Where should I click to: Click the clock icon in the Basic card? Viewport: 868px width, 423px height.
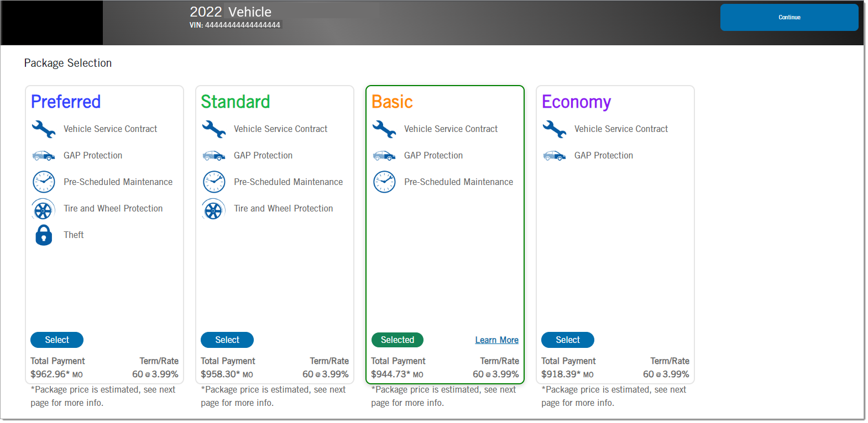pyautogui.click(x=384, y=182)
